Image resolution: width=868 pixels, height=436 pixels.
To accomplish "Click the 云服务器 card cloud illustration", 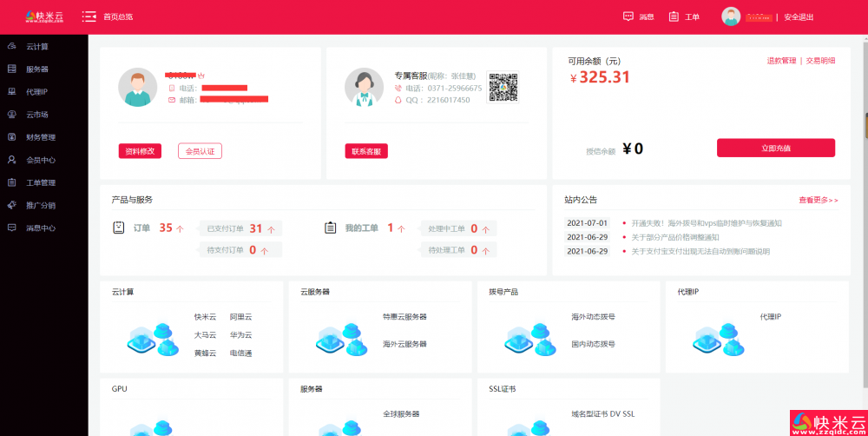I will (x=342, y=339).
